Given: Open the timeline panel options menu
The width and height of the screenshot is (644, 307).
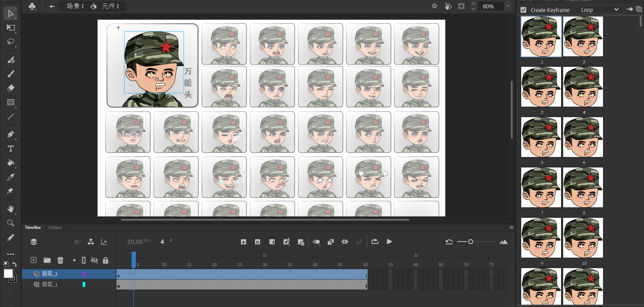Looking at the screenshot, I should [x=511, y=227].
